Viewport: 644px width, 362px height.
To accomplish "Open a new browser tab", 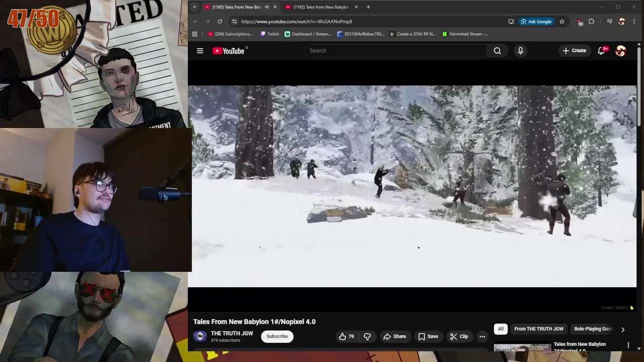I will click(368, 7).
